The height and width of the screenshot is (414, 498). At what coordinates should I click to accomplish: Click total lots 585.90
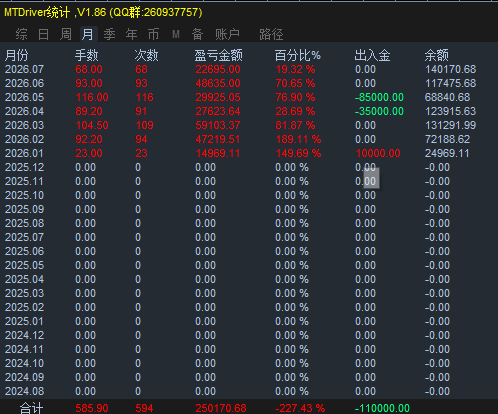pyautogui.click(x=92, y=408)
